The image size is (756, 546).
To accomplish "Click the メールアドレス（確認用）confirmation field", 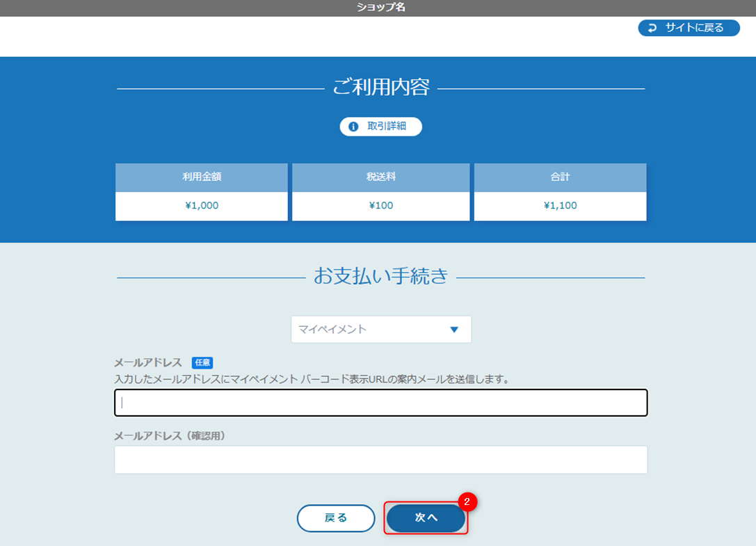I will click(380, 459).
